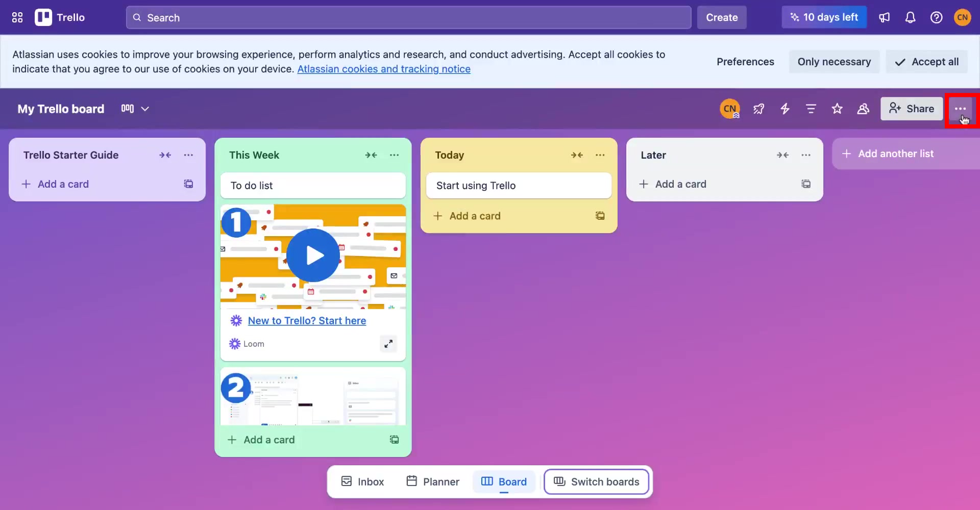Open the Power-Ups rocket icon
This screenshot has height=510, width=980.
758,109
